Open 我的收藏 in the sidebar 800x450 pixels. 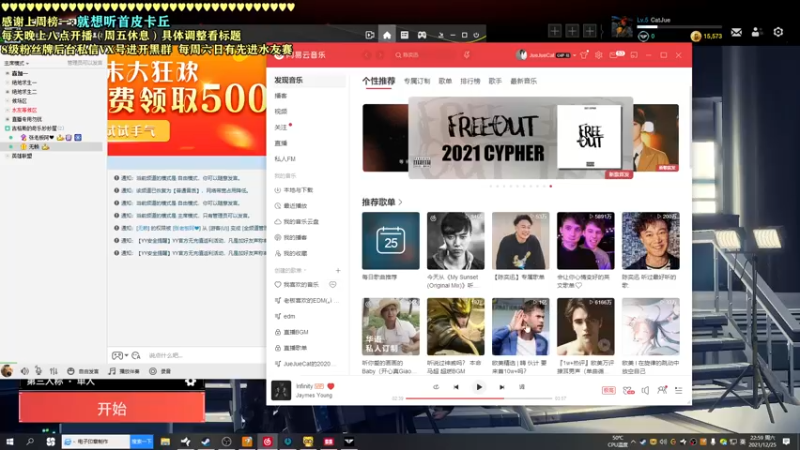[291, 253]
